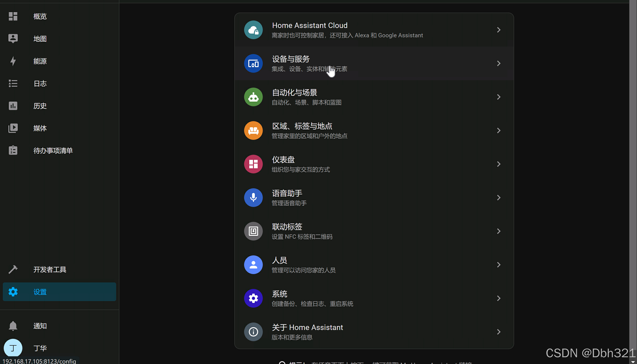
Task: Click '集成、设备、实体和辅助元素' description text
Action: point(309,69)
